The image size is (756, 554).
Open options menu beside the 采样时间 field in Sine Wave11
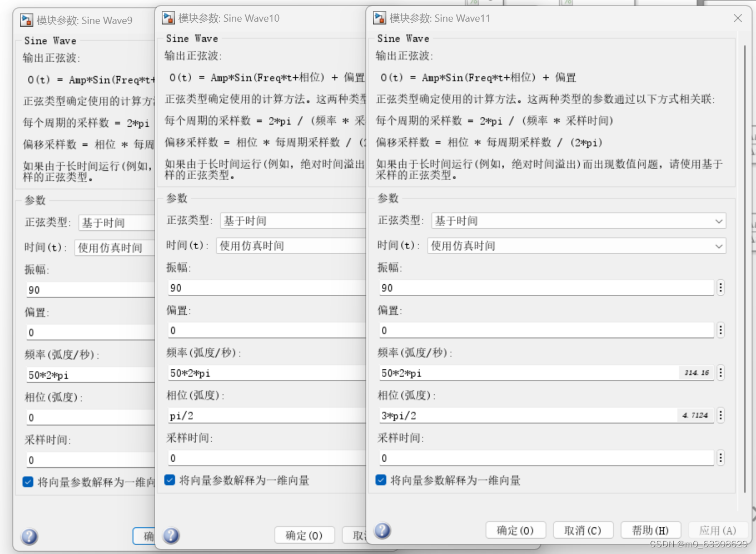[x=720, y=458]
